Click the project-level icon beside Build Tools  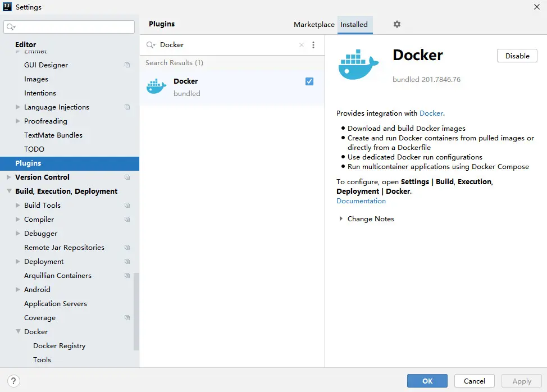click(127, 206)
